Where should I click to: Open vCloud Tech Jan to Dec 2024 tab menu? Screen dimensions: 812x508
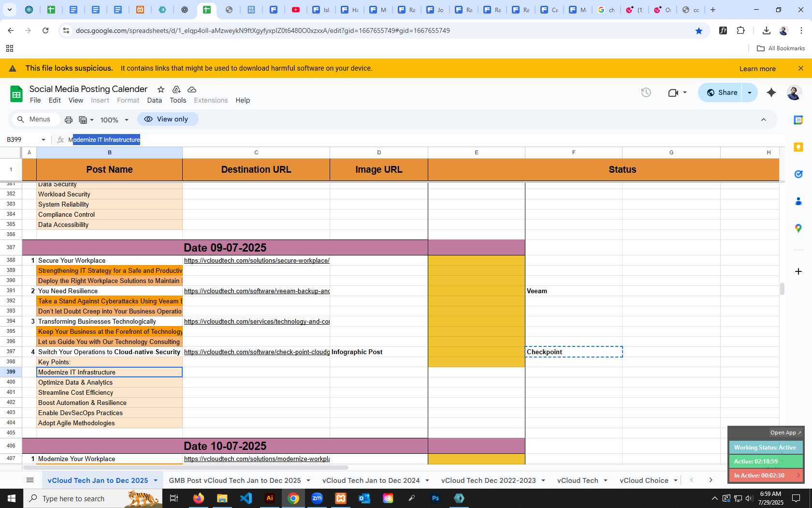pyautogui.click(x=427, y=480)
